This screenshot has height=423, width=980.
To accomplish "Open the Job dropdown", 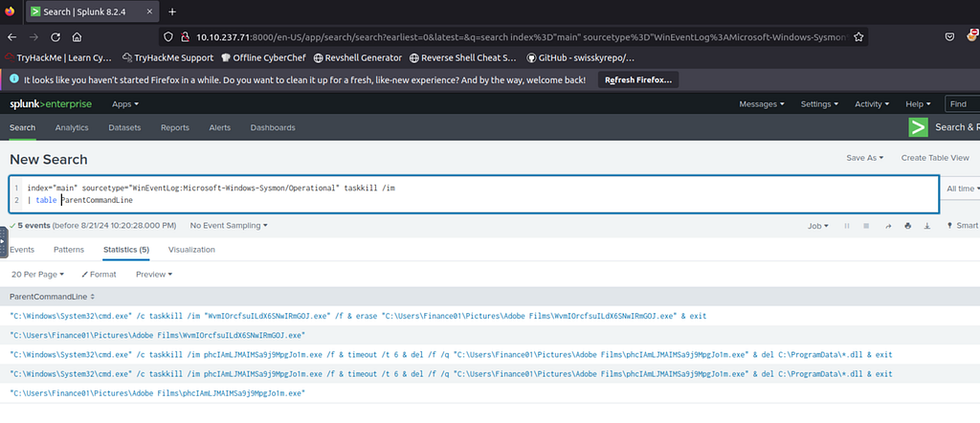I will [x=818, y=226].
